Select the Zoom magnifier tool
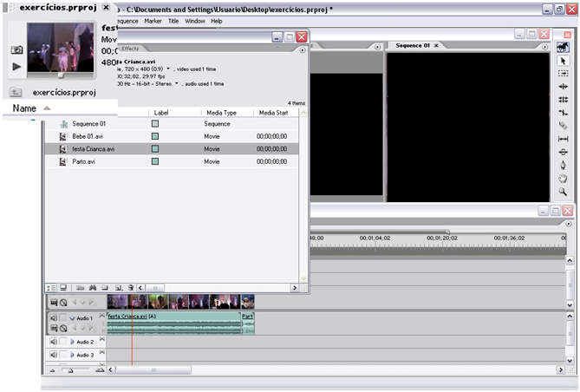This screenshot has height=392, width=580. 563,192
